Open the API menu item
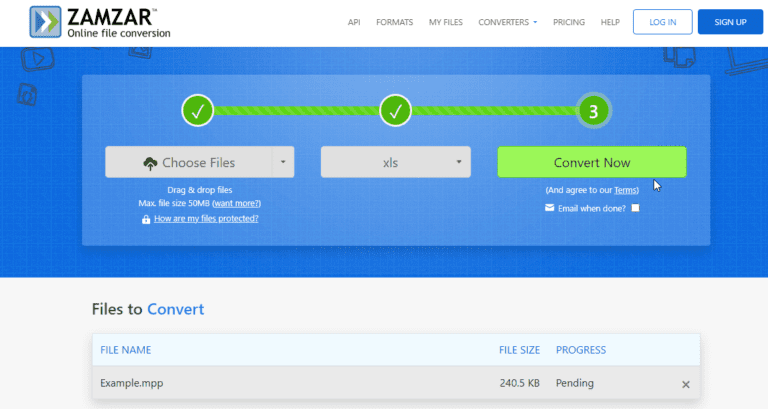The width and height of the screenshot is (768, 409). coord(354,22)
